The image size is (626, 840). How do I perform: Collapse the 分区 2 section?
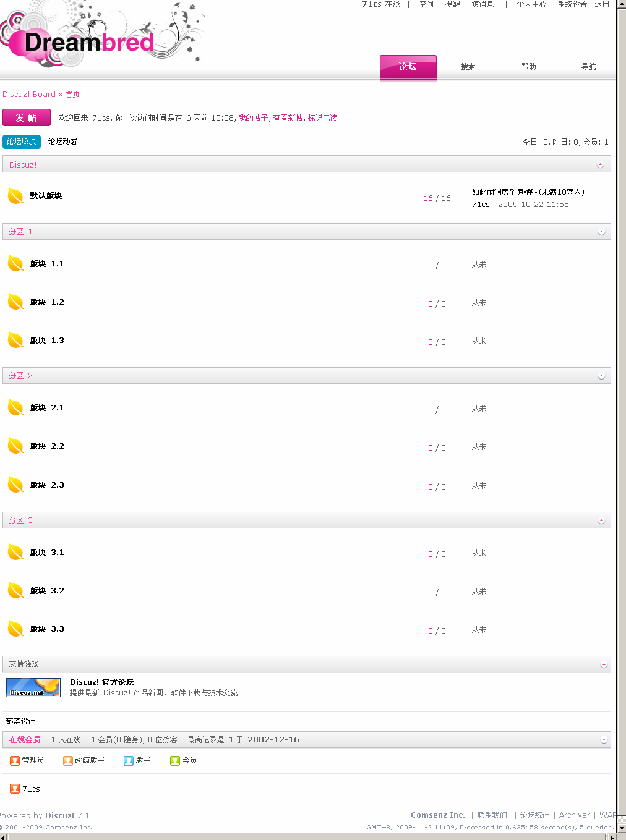click(x=601, y=376)
